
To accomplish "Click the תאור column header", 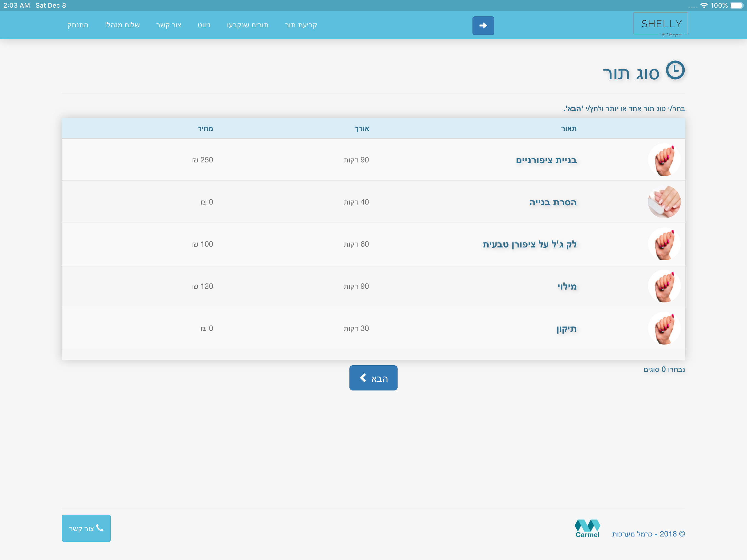I will point(568,128).
